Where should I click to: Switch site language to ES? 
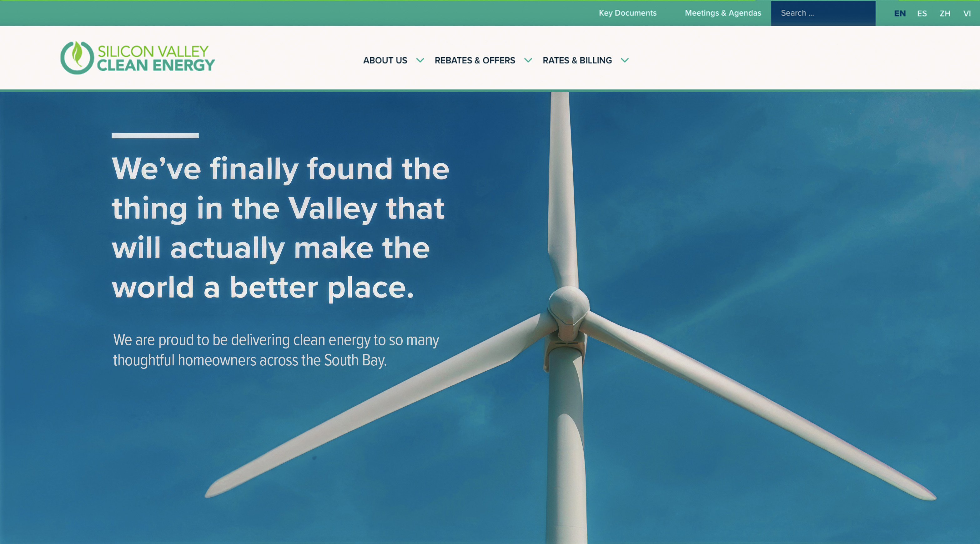coord(922,14)
